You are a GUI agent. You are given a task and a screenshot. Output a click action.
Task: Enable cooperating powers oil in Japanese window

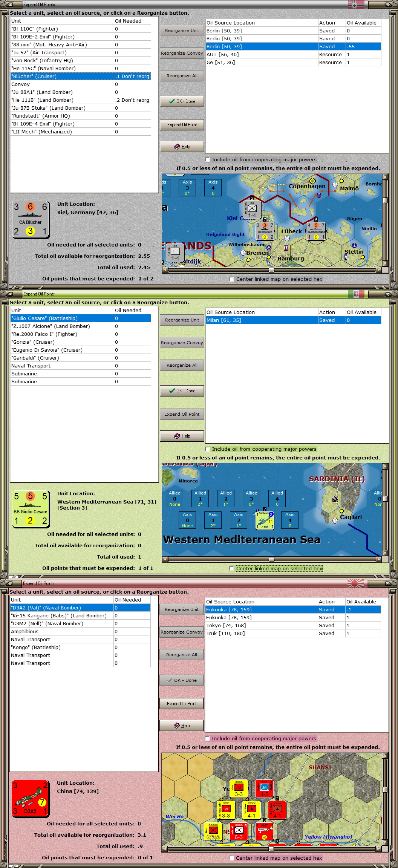tap(207, 738)
